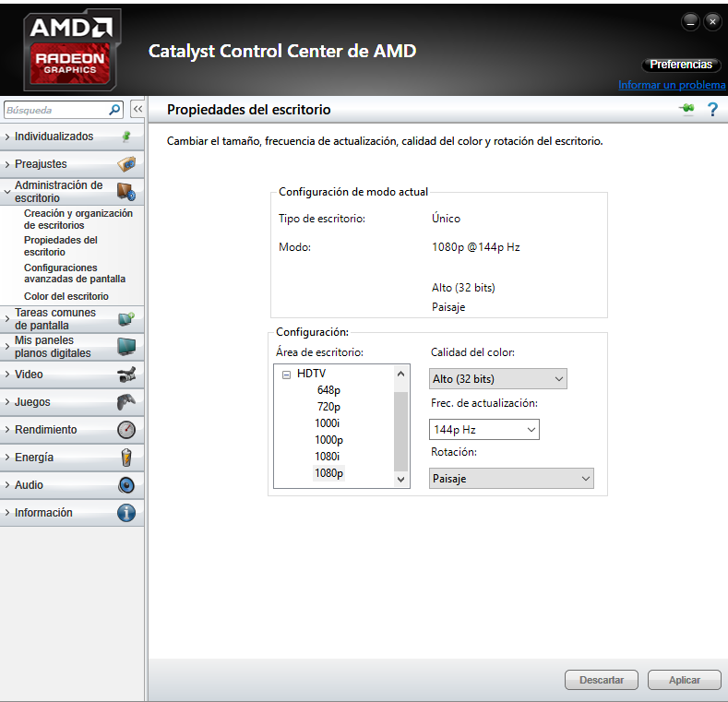
Task: Minimize the Catalyst Control Center window
Action: [x=690, y=22]
